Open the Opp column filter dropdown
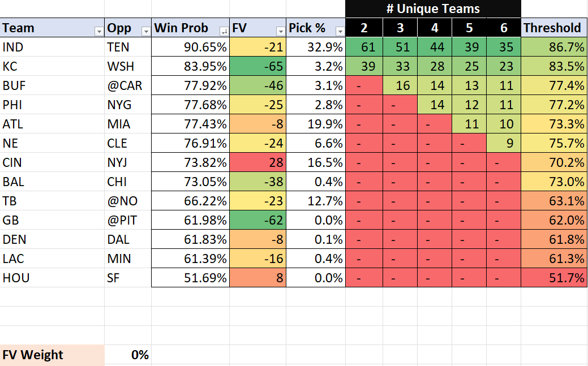This screenshot has height=366, width=588. pos(145,31)
